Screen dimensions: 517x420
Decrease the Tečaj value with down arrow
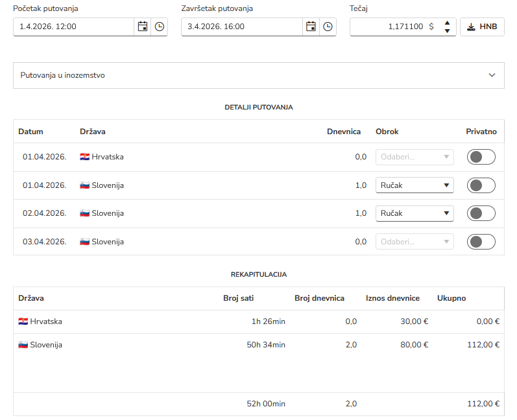click(446, 31)
